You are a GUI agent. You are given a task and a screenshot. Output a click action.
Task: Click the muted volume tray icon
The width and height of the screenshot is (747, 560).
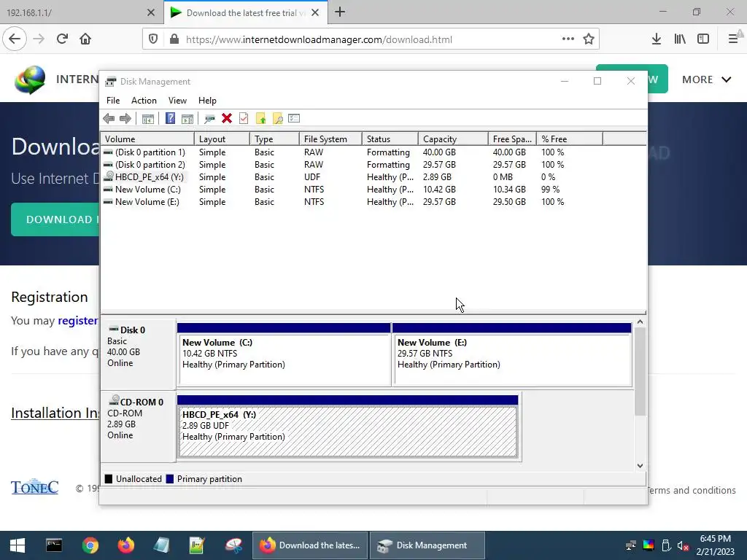click(683, 545)
